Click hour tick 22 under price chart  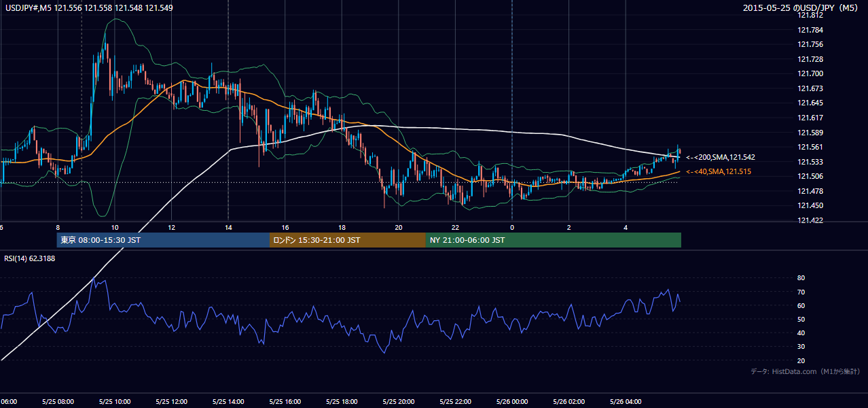[x=455, y=228]
